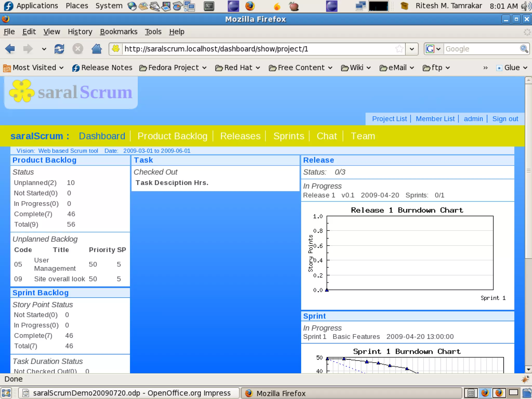Open the search engine selector dropdown
Screen dimensions: 532x399
(433, 49)
